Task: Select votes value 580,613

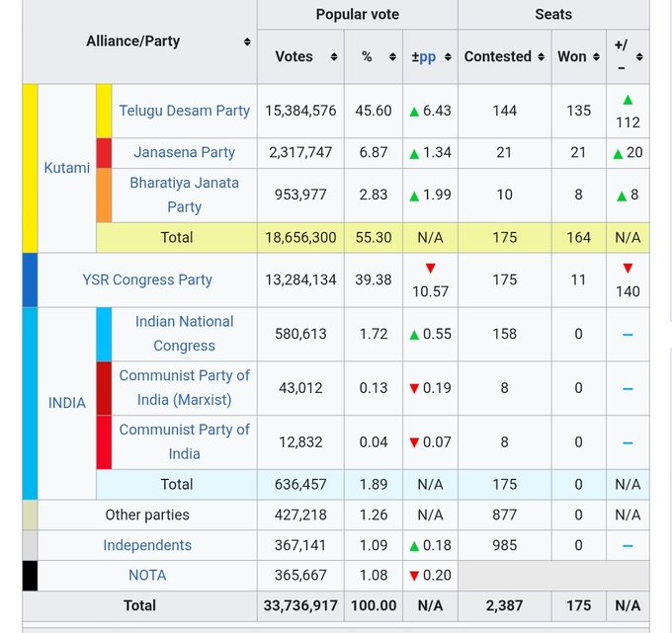Action: click(300, 334)
